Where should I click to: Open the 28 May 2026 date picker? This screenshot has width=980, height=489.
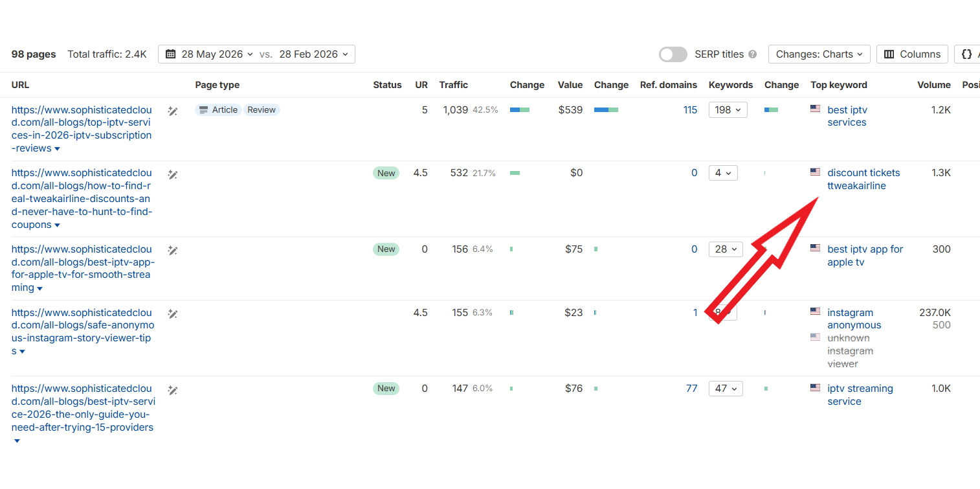coord(209,54)
